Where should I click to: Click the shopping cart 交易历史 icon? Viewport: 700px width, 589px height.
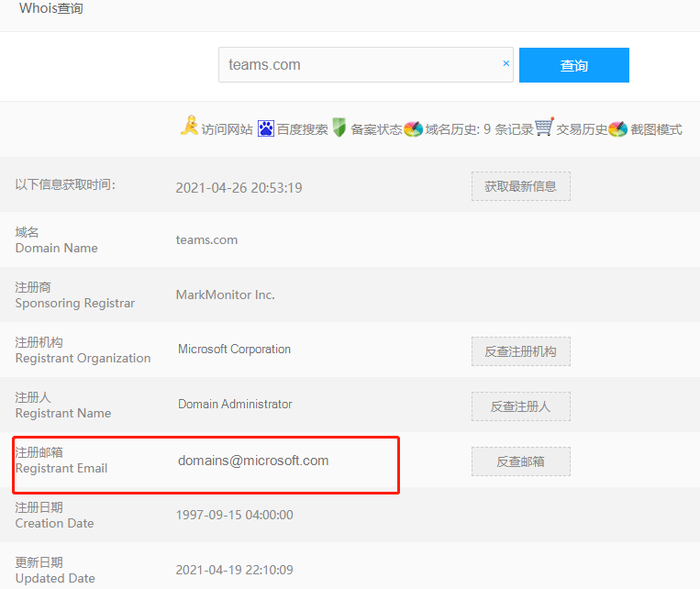544,127
